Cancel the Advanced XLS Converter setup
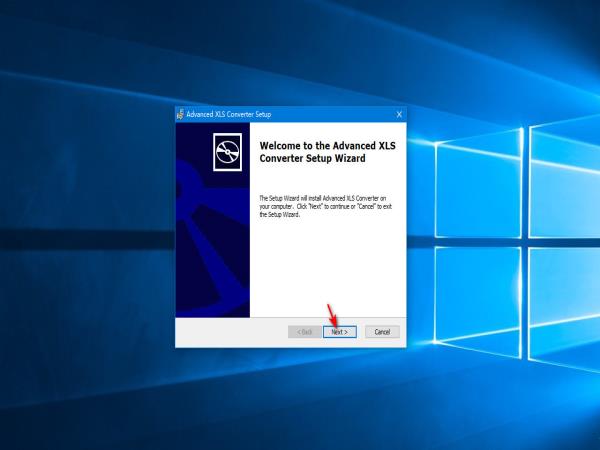Image resolution: width=600 pixels, height=450 pixels. pos(382,331)
